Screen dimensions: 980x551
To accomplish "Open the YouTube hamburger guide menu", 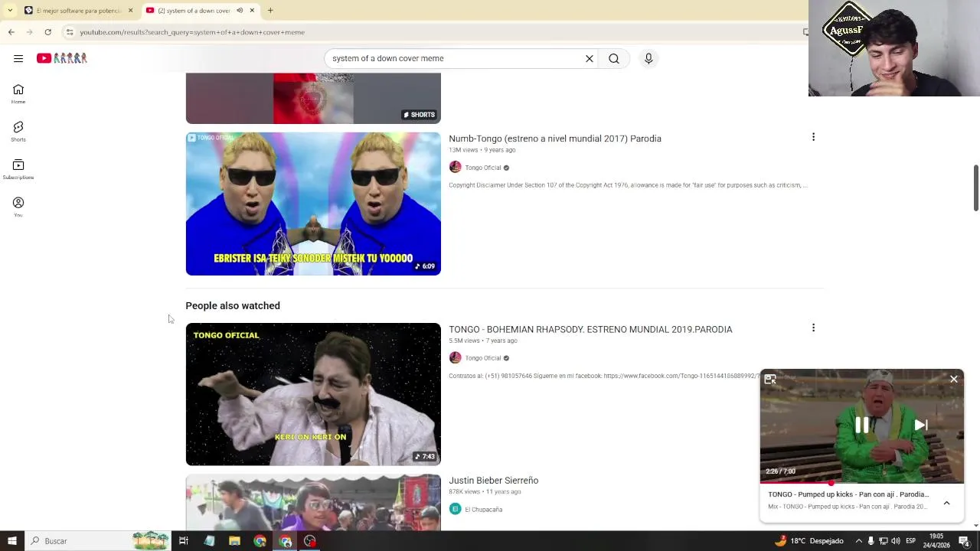I will [x=18, y=58].
